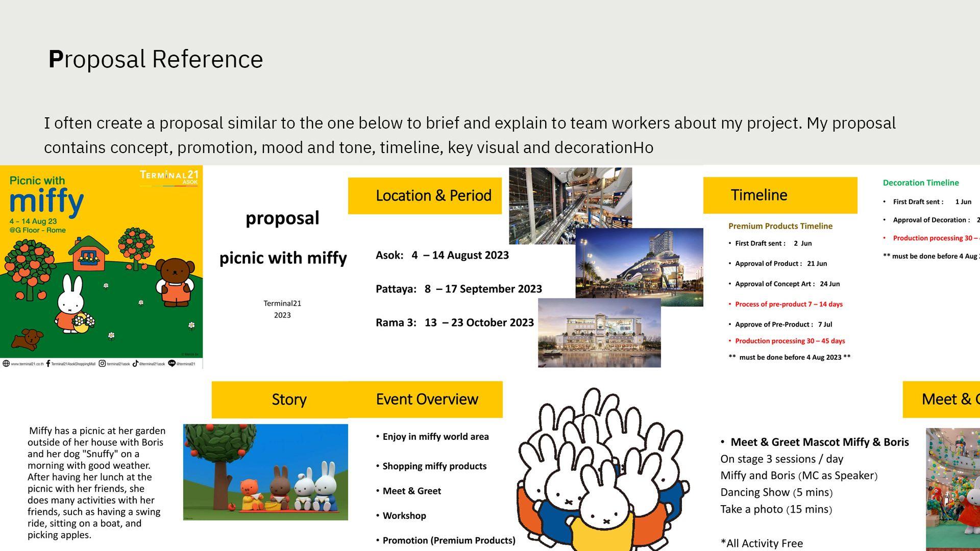Screen dimensions: 980x551
Task: Open the Picnic with miffy poster image
Action: [101, 265]
